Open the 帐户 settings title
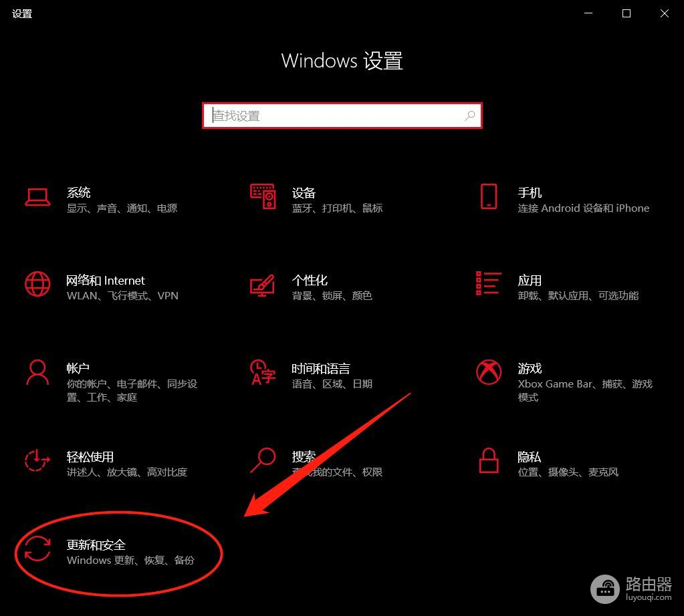This screenshot has height=616, width=684. [x=78, y=368]
